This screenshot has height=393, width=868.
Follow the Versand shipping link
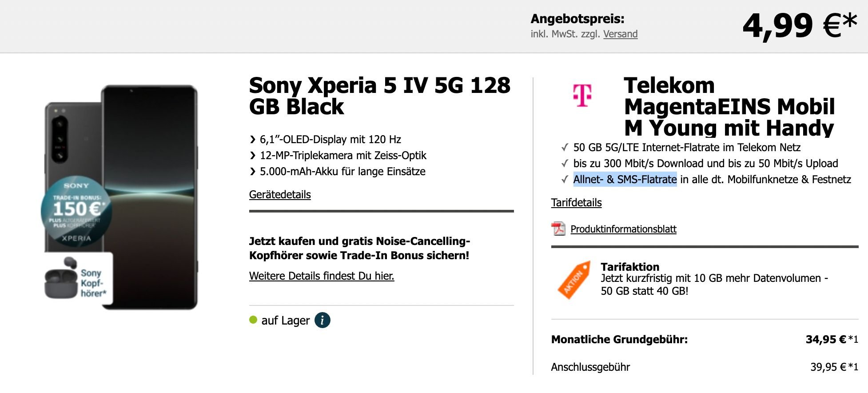(x=620, y=34)
